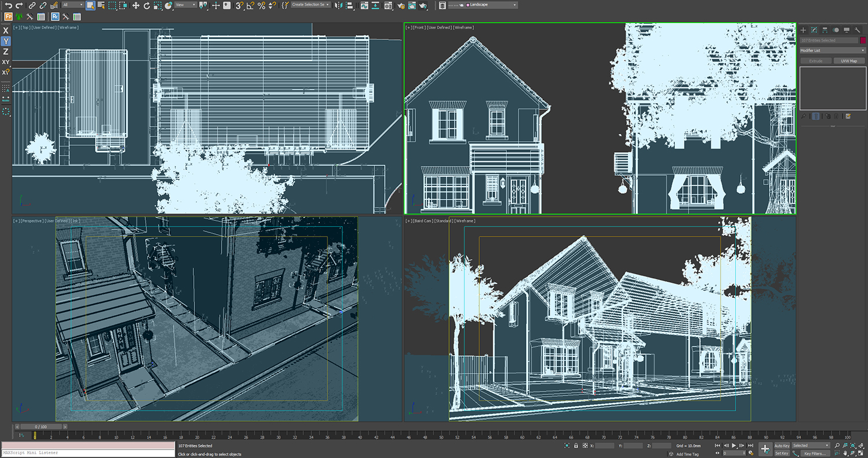
Task: Activate the Select and Scale tool
Action: [157, 5]
